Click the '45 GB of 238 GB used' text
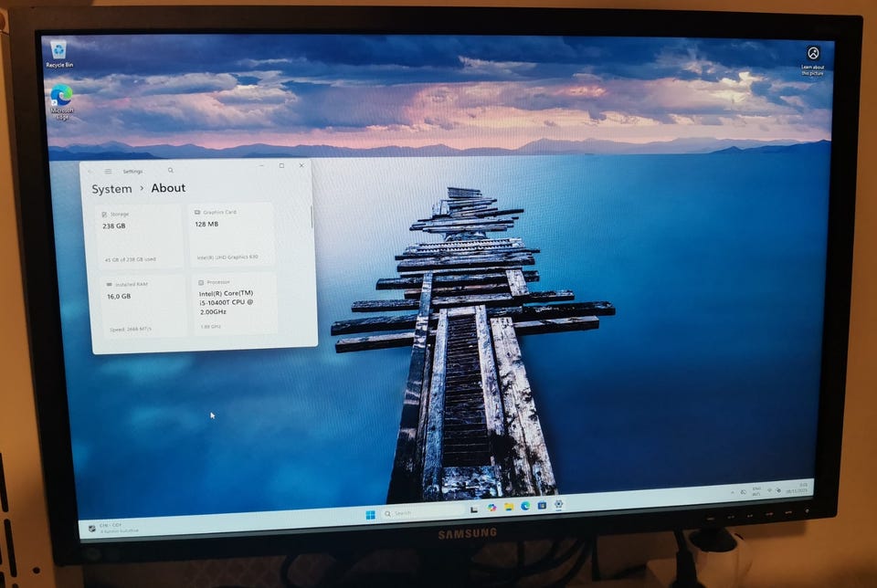This screenshot has height=588, width=877. (131, 259)
